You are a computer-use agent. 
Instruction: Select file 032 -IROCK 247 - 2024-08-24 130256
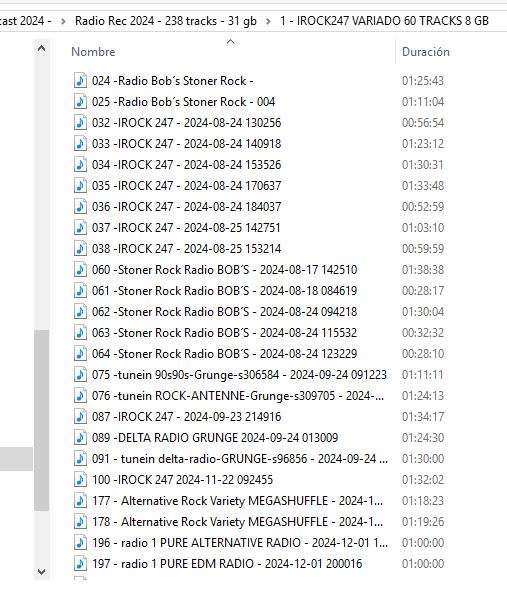[x=187, y=123]
